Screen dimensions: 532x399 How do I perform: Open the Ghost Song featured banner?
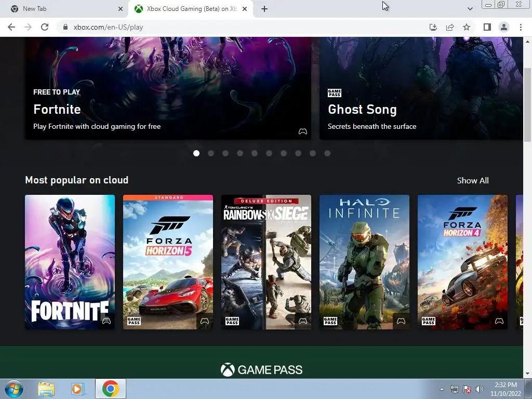click(x=421, y=88)
